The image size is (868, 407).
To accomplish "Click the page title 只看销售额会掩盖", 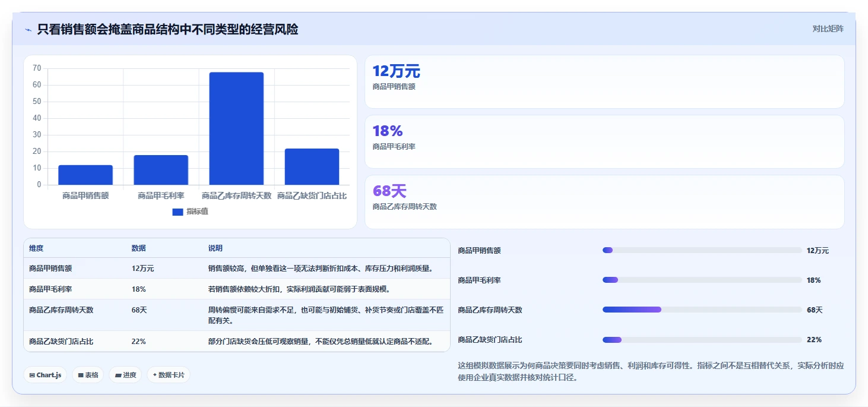I will tap(167, 29).
